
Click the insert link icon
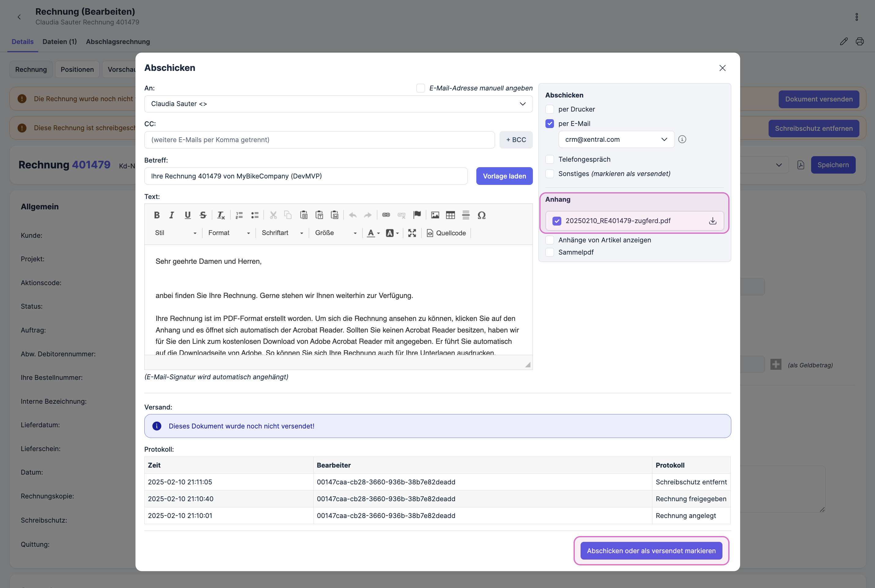point(386,215)
